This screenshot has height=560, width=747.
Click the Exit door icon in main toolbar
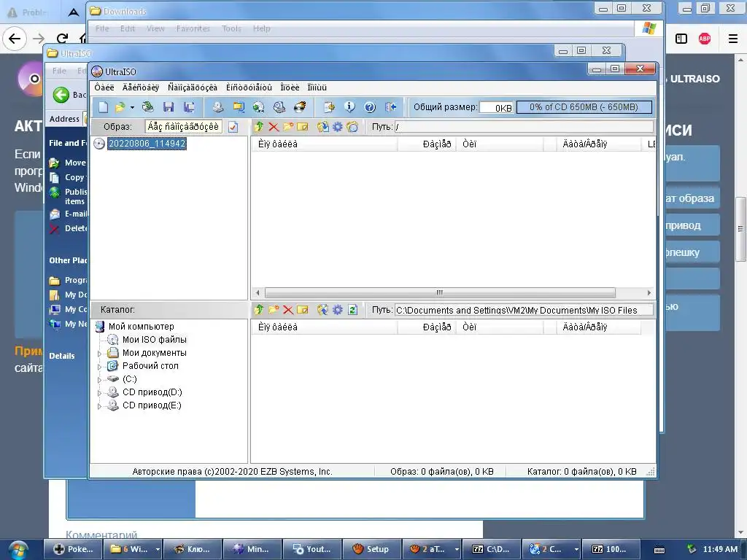(391, 107)
